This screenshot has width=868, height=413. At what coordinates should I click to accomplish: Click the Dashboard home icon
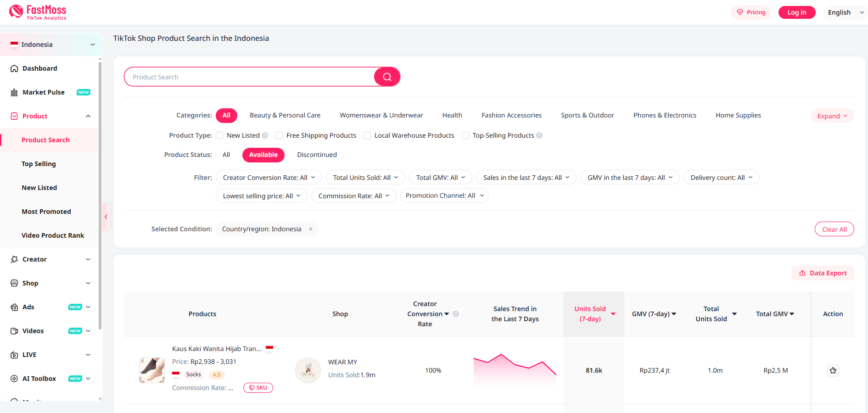click(x=14, y=68)
